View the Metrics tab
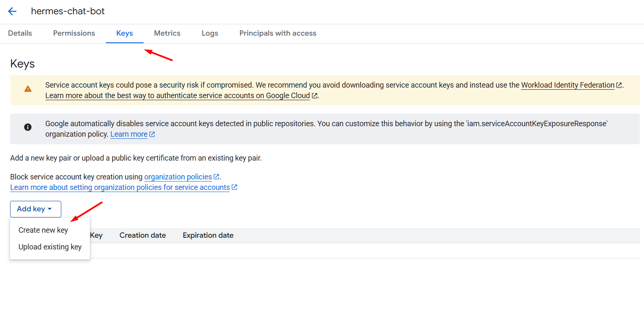 (x=167, y=34)
